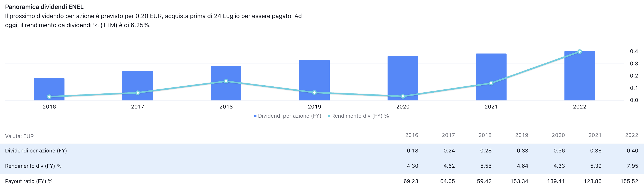Viewport: 644px width, 186px height.
Task: Click yield value 5.39 in the table
Action: point(596,166)
